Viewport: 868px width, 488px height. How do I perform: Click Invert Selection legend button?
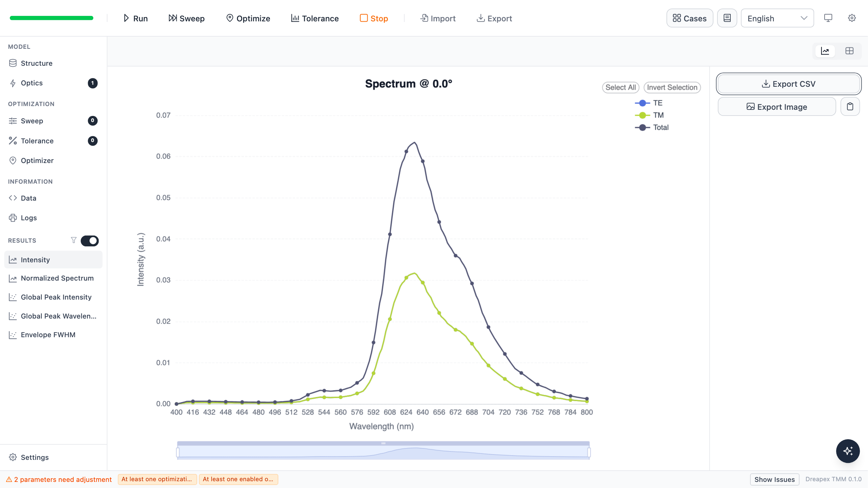(x=672, y=87)
